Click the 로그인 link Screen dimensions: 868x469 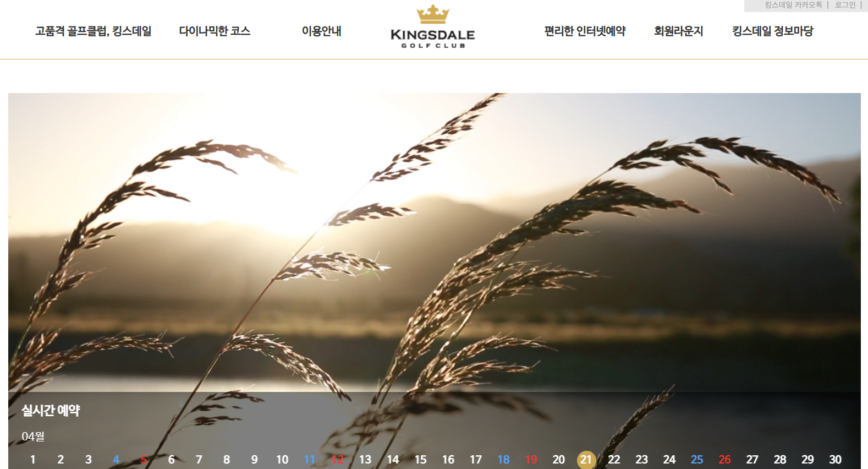[845, 5]
